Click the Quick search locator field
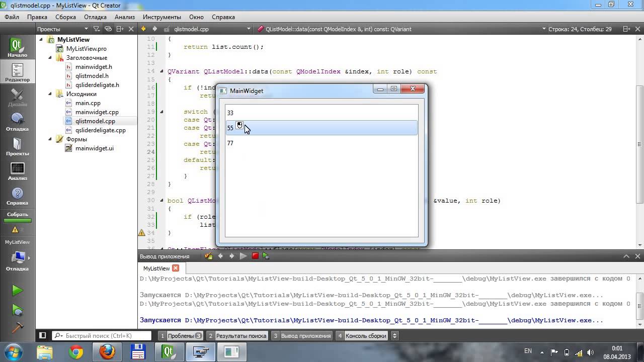 [x=101, y=335]
